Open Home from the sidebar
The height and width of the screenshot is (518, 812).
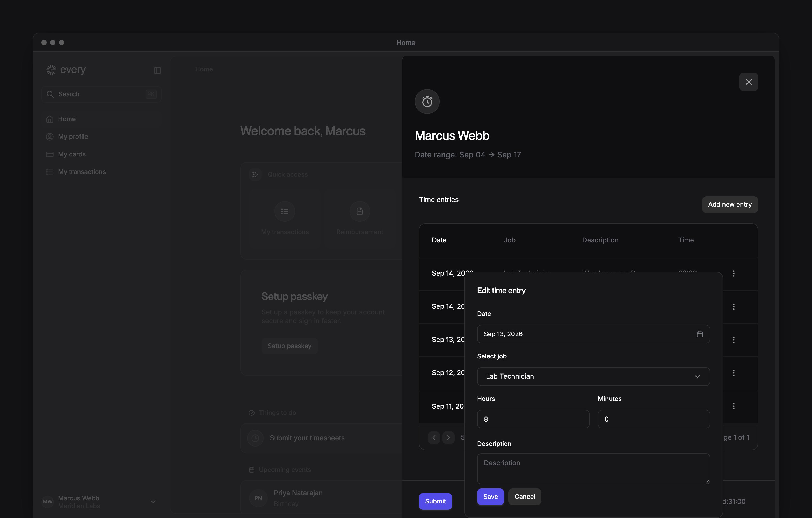pyautogui.click(x=101, y=119)
